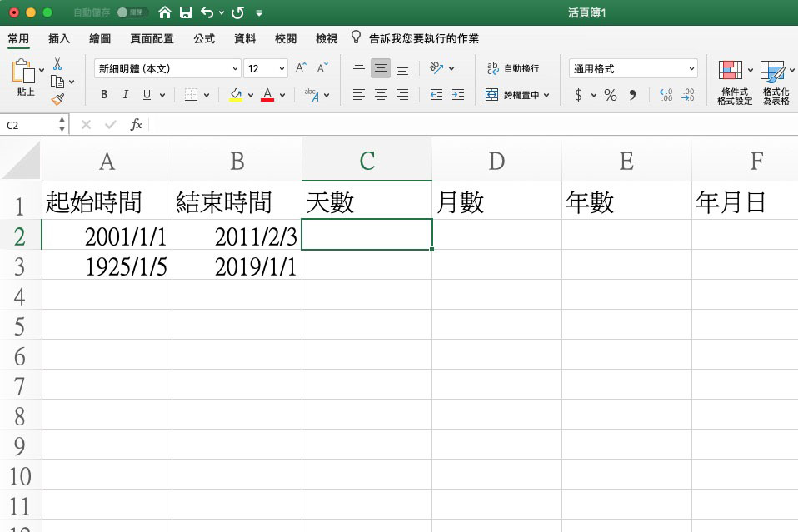This screenshot has height=532, width=798.
Task: Click the red font color swatch
Action: (267, 93)
